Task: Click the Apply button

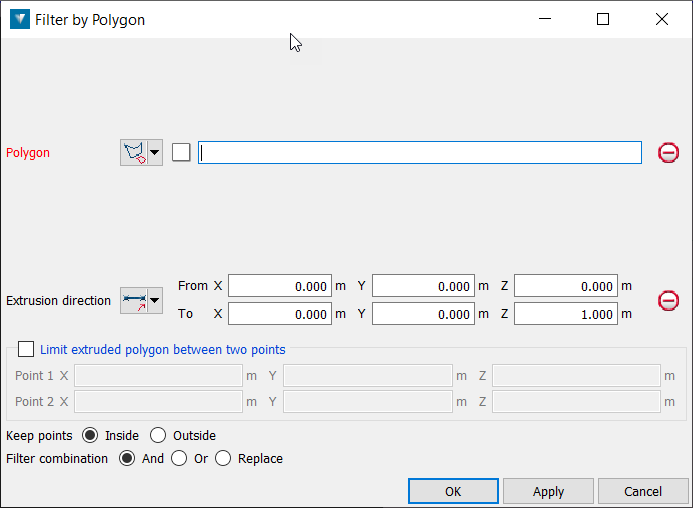Action: click(x=548, y=491)
